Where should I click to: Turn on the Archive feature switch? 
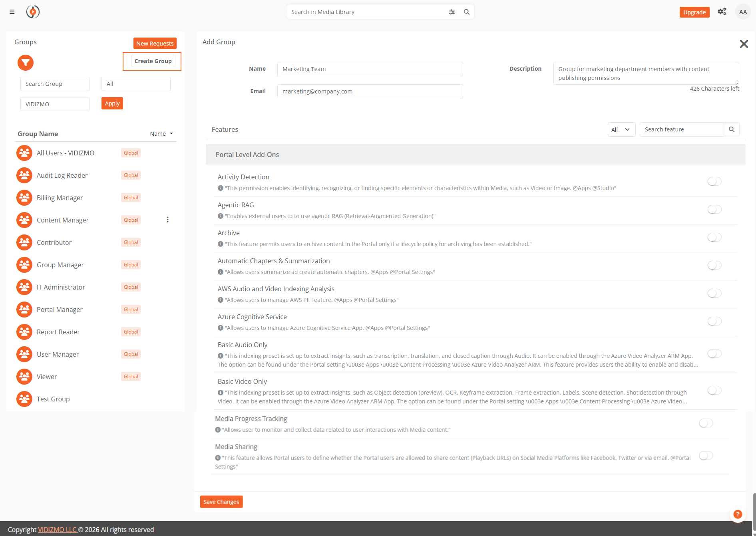tap(714, 237)
